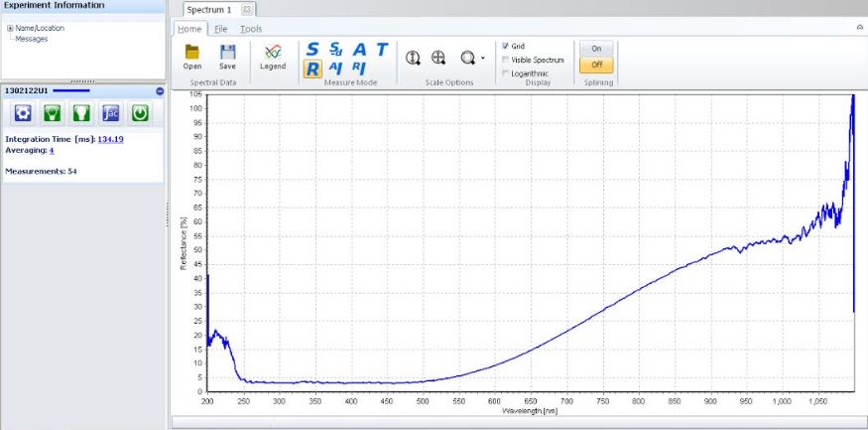868x430 pixels.
Task: Open the zoom options dropdown arrow
Action: (482, 60)
